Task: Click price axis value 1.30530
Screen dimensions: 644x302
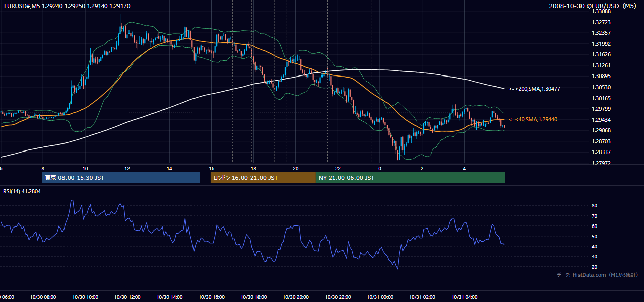Action: pyautogui.click(x=602, y=87)
